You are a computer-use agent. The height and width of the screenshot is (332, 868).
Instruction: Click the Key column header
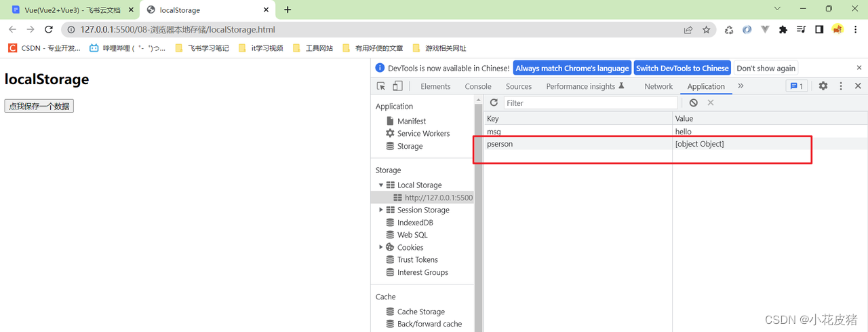(578, 118)
